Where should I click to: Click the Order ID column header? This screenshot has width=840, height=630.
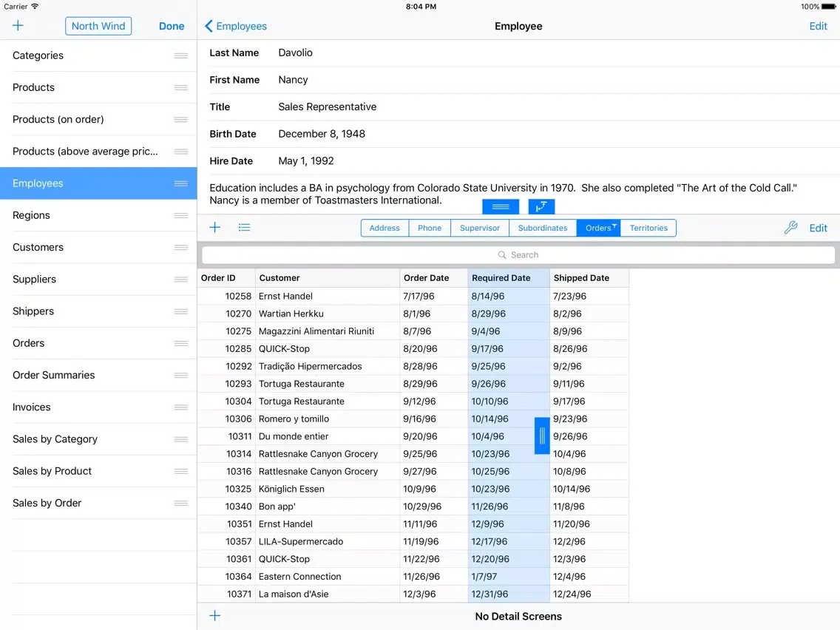coord(226,277)
